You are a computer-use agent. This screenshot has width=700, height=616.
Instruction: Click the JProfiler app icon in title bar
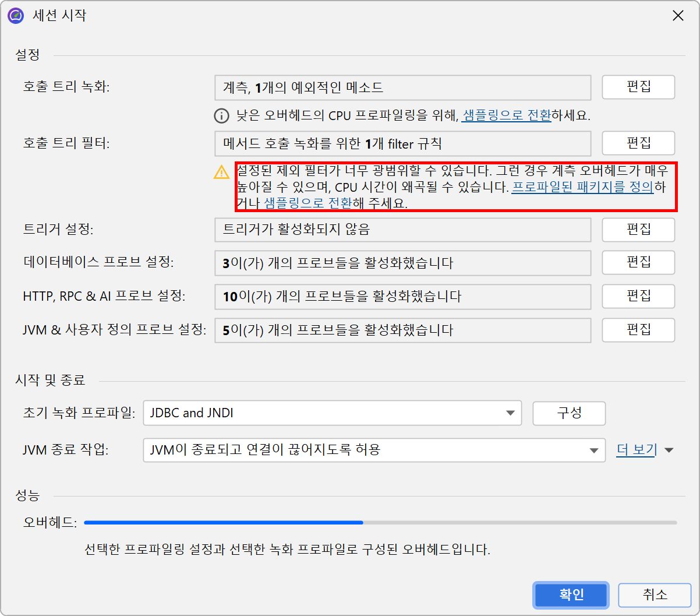pos(16,16)
